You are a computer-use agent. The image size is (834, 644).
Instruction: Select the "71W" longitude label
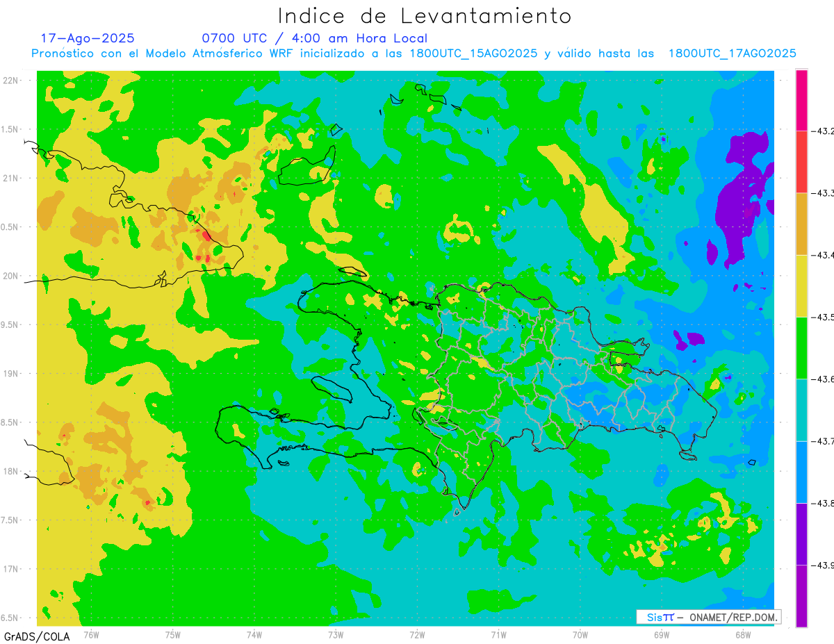tap(498, 634)
